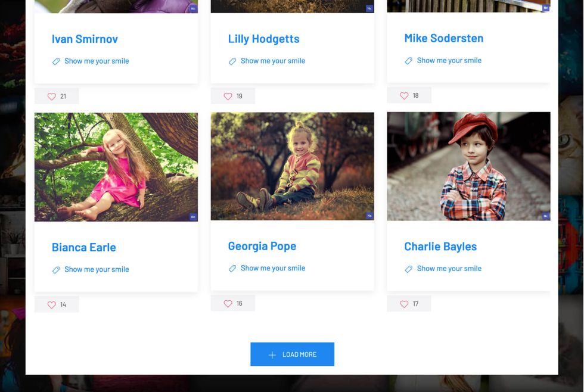Viewport: 584px width, 392px height.
Task: Open Mike Sodersten's "Show me your smile" tag
Action: (x=449, y=60)
